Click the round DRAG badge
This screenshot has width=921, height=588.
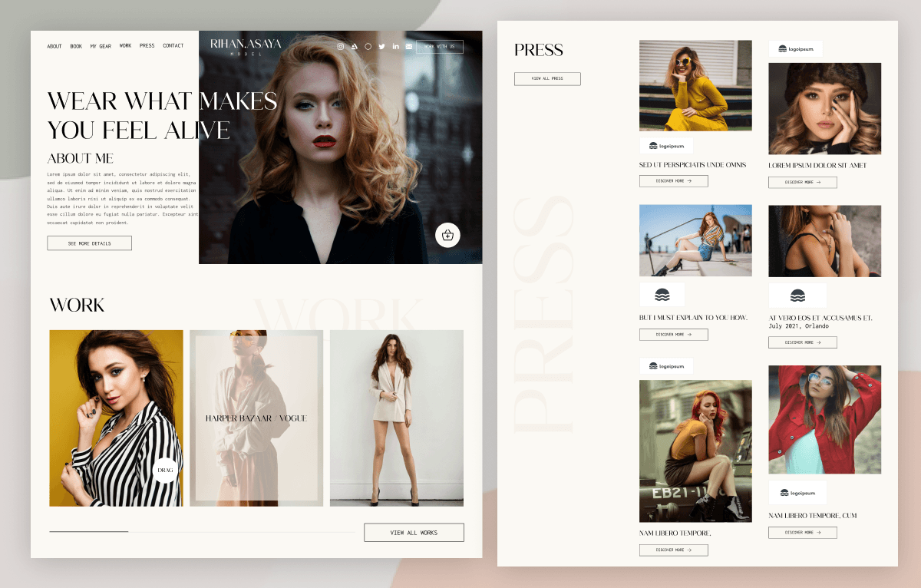[x=165, y=469]
